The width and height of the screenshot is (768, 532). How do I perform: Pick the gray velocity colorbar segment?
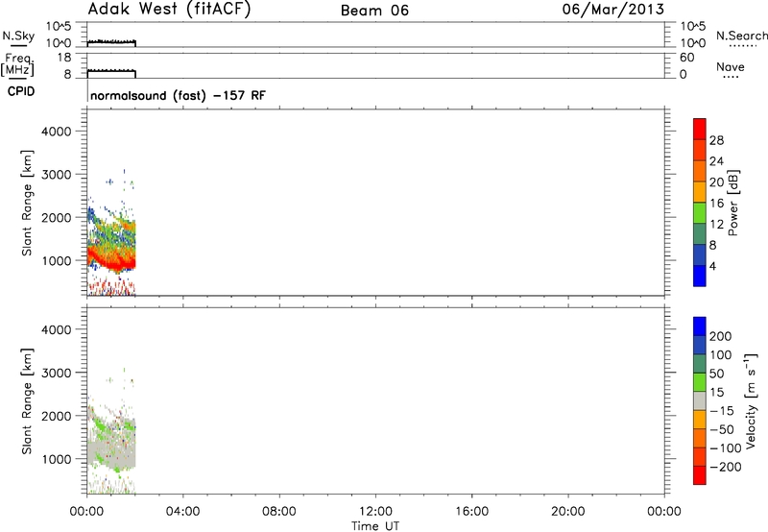700,400
